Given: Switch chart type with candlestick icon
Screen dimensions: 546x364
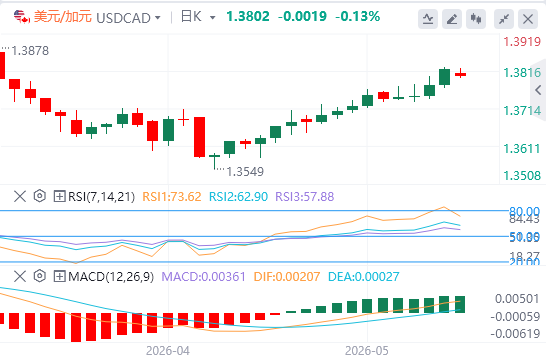Looking at the screenshot, I should pyautogui.click(x=476, y=19).
